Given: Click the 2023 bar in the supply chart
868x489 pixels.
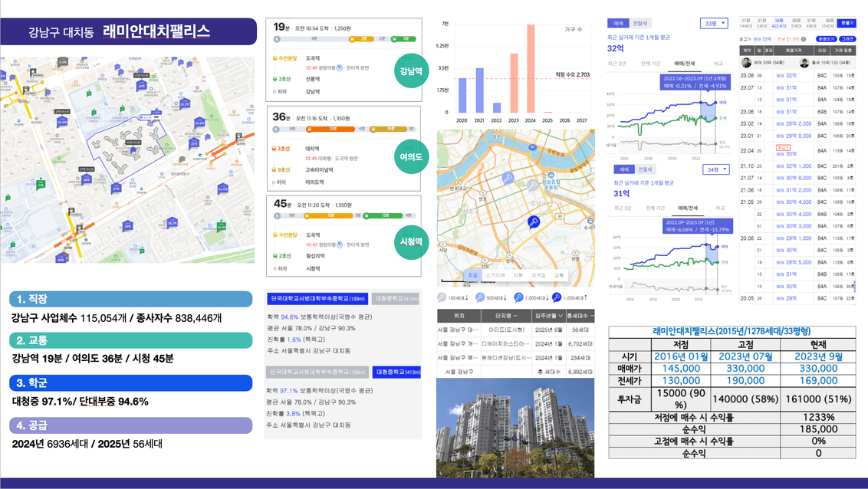Looking at the screenshot, I should (514, 83).
